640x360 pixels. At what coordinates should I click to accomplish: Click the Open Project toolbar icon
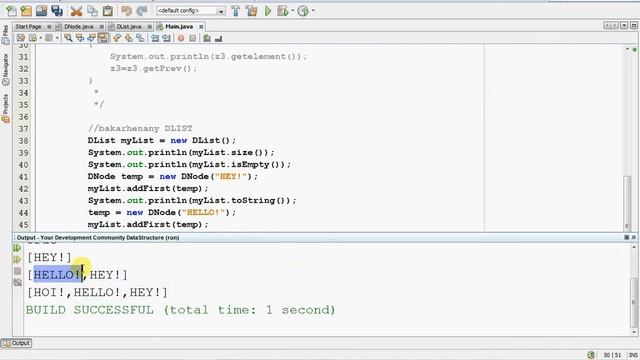pyautogui.click(x=41, y=11)
